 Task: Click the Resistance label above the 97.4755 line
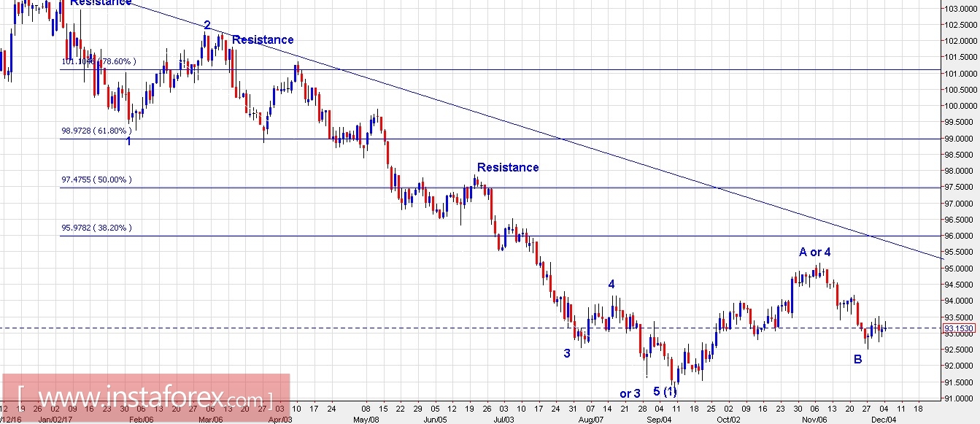tap(508, 167)
